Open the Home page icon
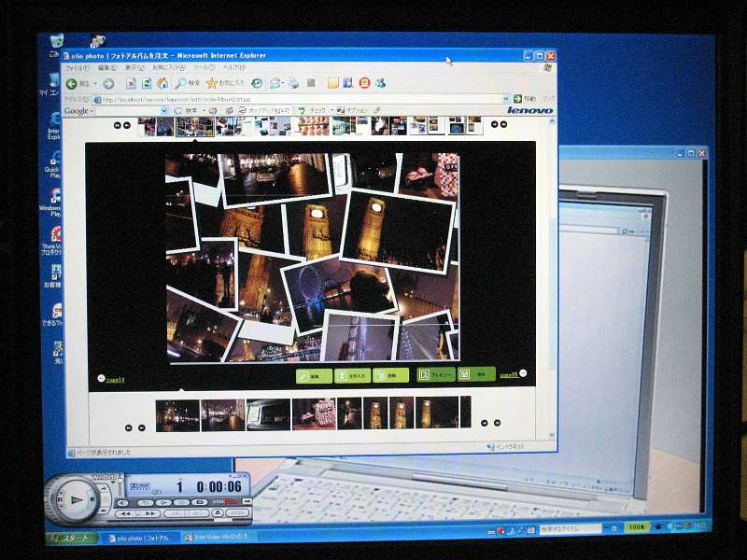The height and width of the screenshot is (560, 747). coord(162,83)
